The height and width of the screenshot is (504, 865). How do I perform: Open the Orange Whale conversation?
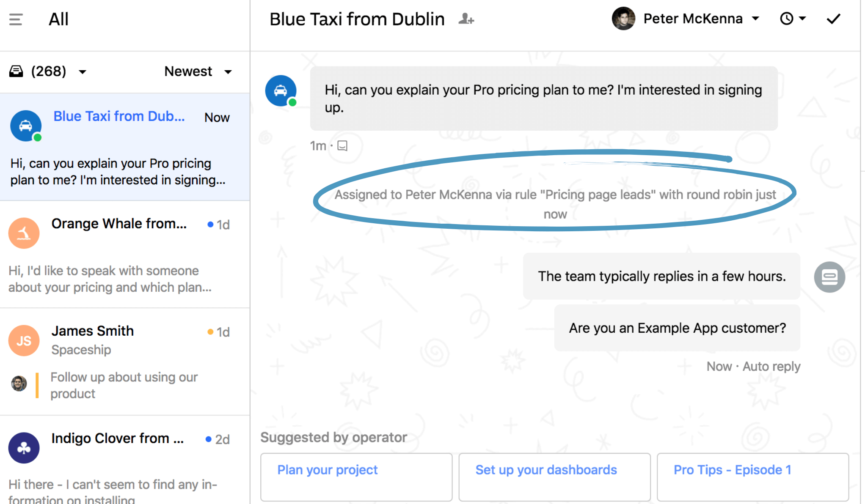125,255
